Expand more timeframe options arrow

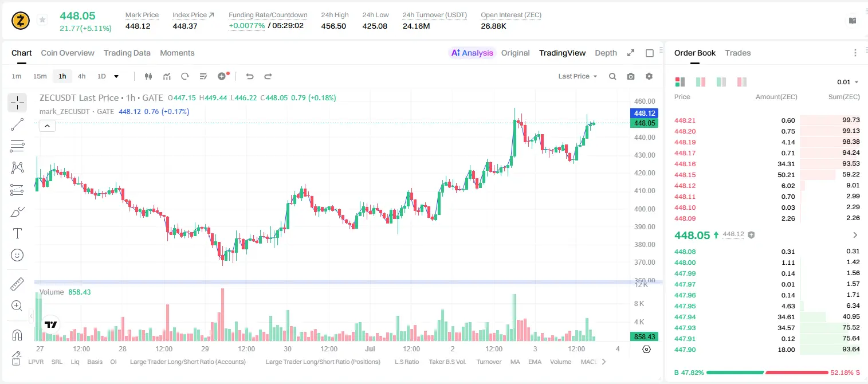116,76
